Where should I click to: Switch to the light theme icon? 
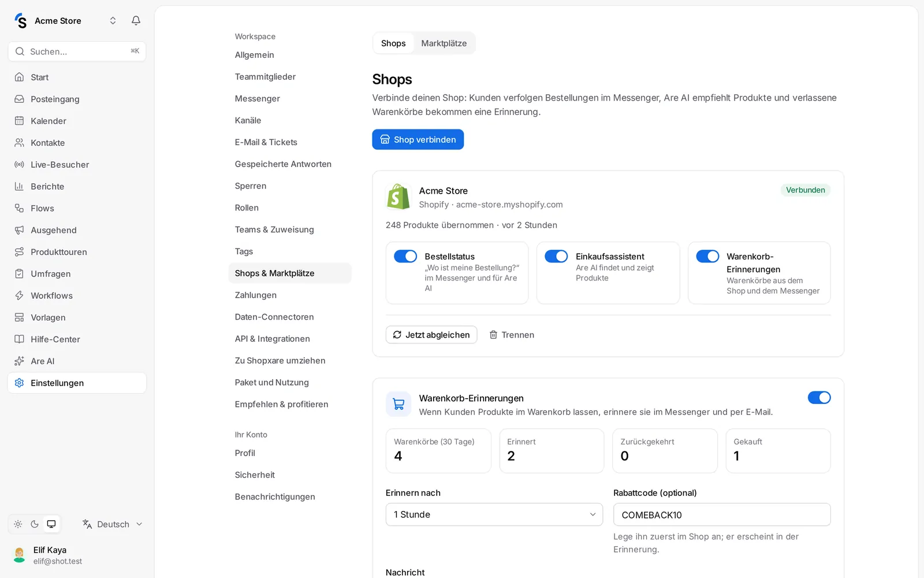coord(18,524)
